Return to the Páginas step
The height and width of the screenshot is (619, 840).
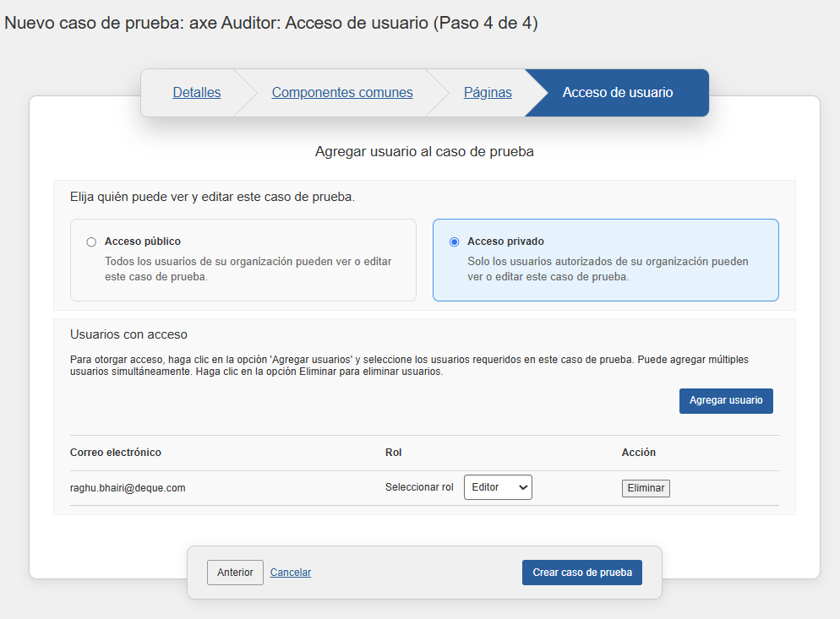pos(488,93)
